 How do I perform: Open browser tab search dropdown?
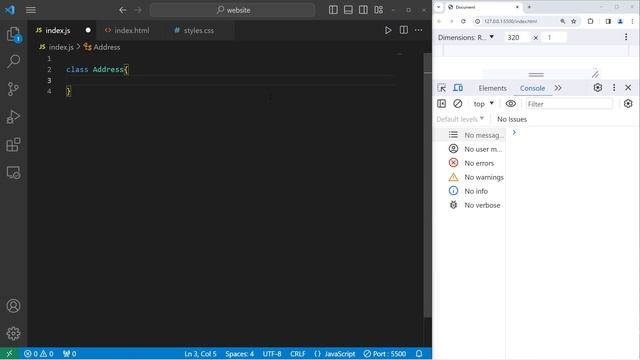(x=438, y=7)
